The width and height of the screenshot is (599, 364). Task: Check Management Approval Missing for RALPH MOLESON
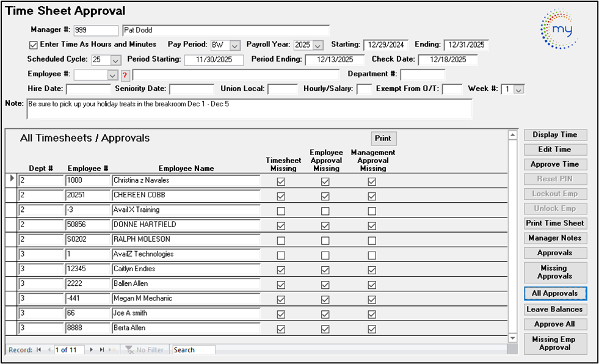pyautogui.click(x=372, y=240)
